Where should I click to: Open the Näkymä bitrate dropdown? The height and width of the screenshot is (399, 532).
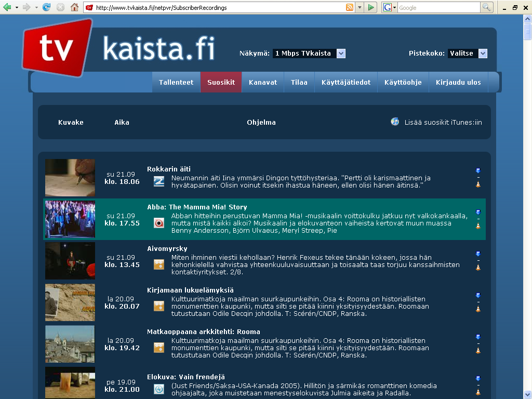pyautogui.click(x=341, y=53)
